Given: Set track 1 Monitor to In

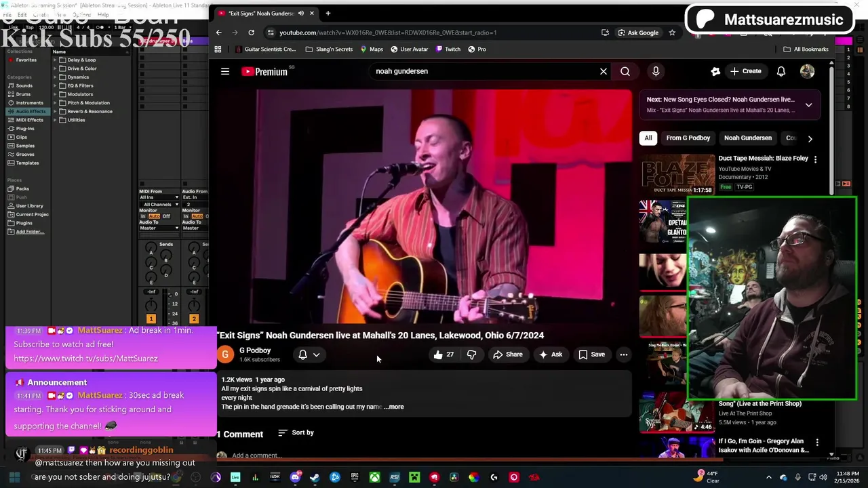Looking at the screenshot, I should 143,216.
